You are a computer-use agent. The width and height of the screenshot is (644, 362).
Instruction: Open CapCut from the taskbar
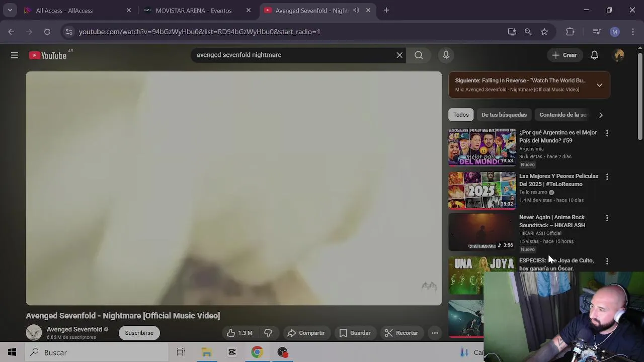point(232,352)
